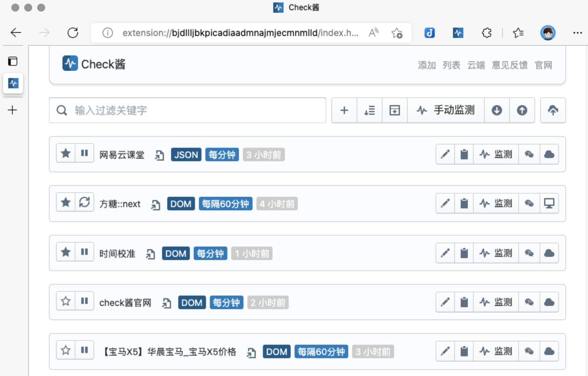
Task: Open browser extensions puzzle icon
Action: tap(487, 33)
